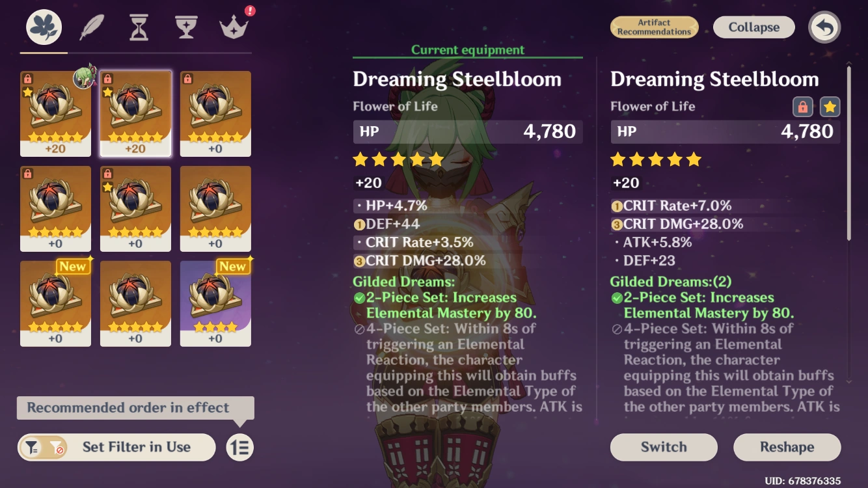
Task: Select the purple four-star New flower artifact
Action: (215, 304)
